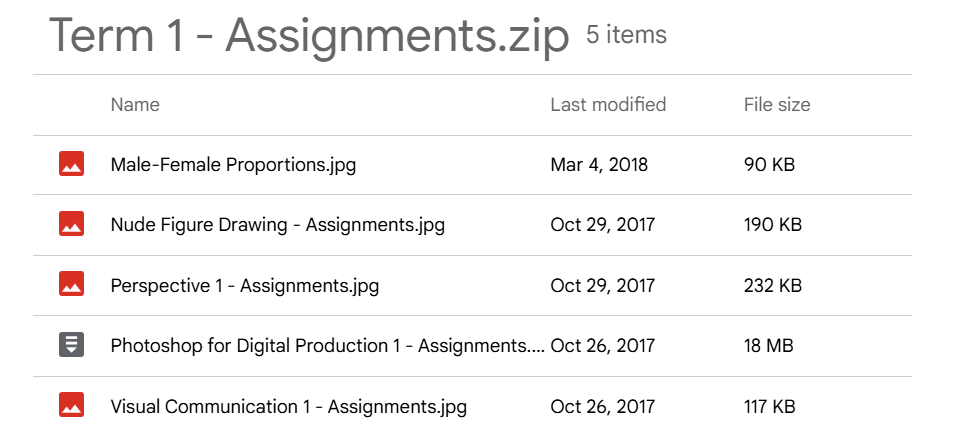
Task: Click the image icon for Perspective 1 file
Action: pos(71,284)
